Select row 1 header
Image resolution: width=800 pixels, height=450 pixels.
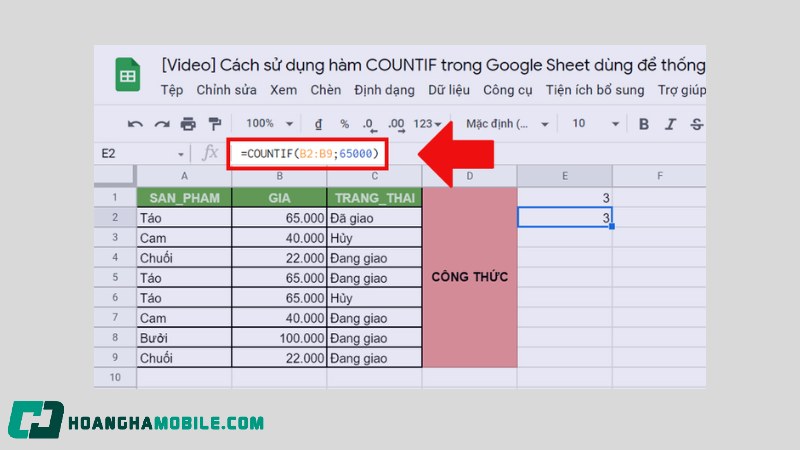[115, 197]
